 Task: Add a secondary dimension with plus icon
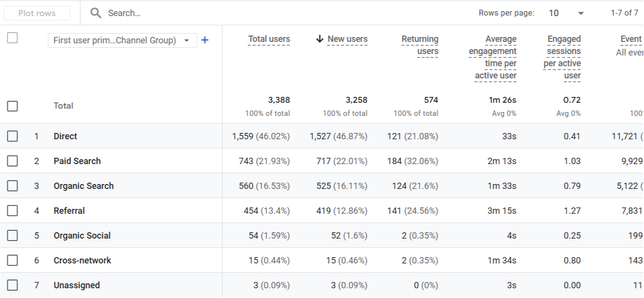coord(205,40)
